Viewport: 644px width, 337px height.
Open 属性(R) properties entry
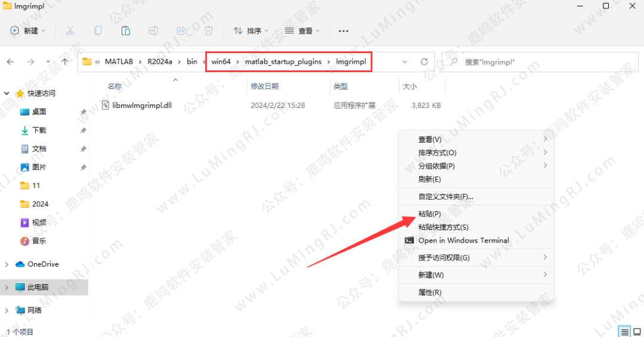476,292
